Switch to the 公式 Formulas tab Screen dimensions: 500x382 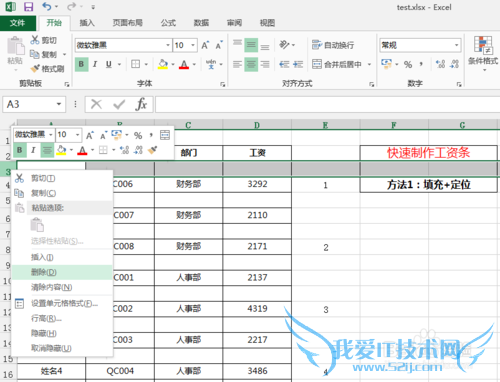pos(168,23)
